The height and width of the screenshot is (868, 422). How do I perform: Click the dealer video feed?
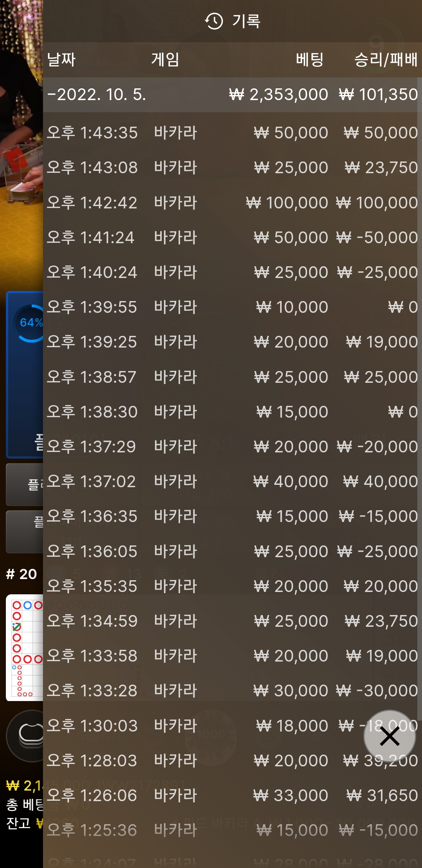[21, 145]
